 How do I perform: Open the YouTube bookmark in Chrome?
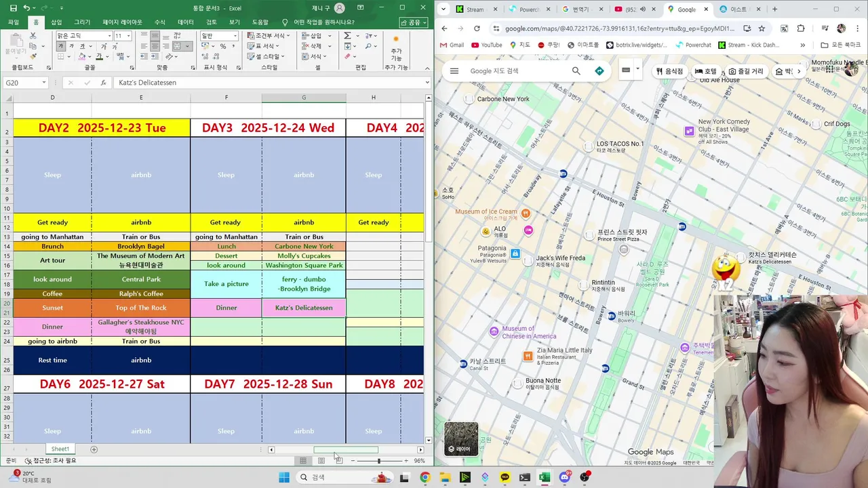click(x=486, y=45)
